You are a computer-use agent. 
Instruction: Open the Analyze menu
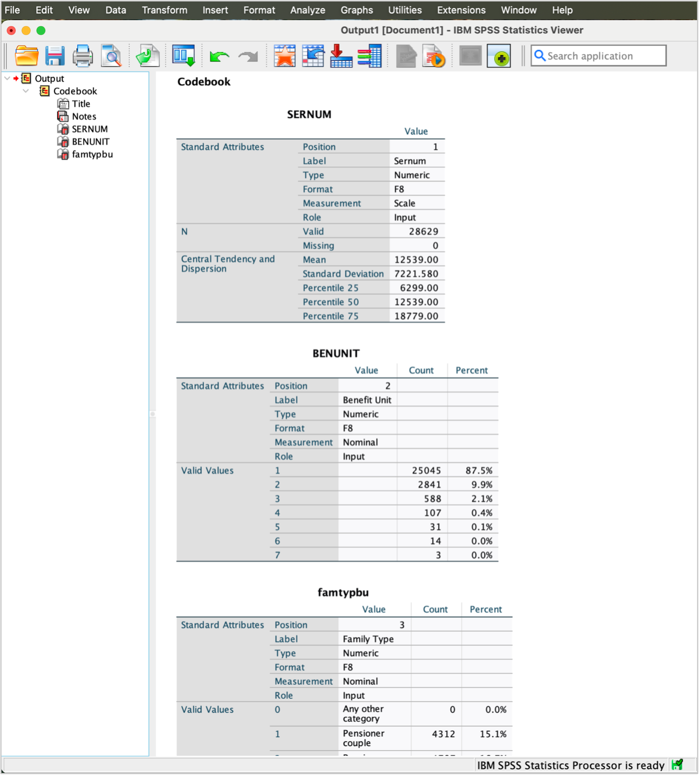(307, 10)
